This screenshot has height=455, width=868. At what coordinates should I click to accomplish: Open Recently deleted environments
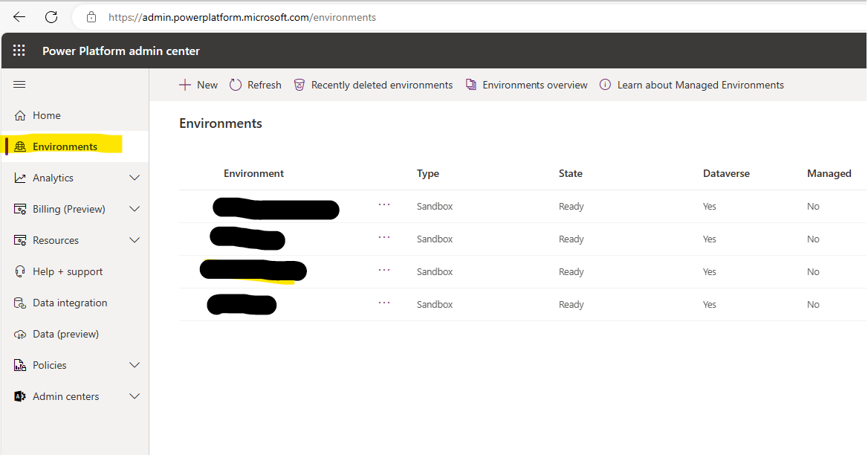click(382, 85)
